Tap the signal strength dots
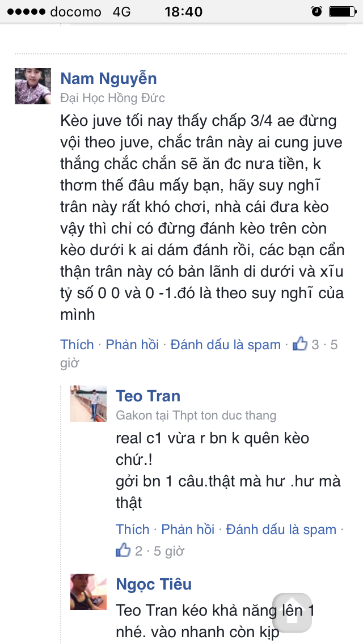This screenshot has height=644, width=363. click(26, 11)
